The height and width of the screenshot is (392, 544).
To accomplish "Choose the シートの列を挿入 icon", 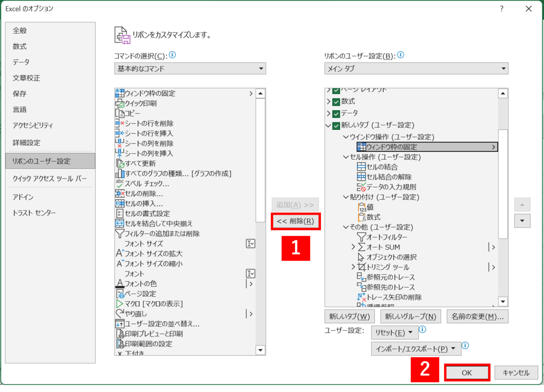I will coord(120,153).
